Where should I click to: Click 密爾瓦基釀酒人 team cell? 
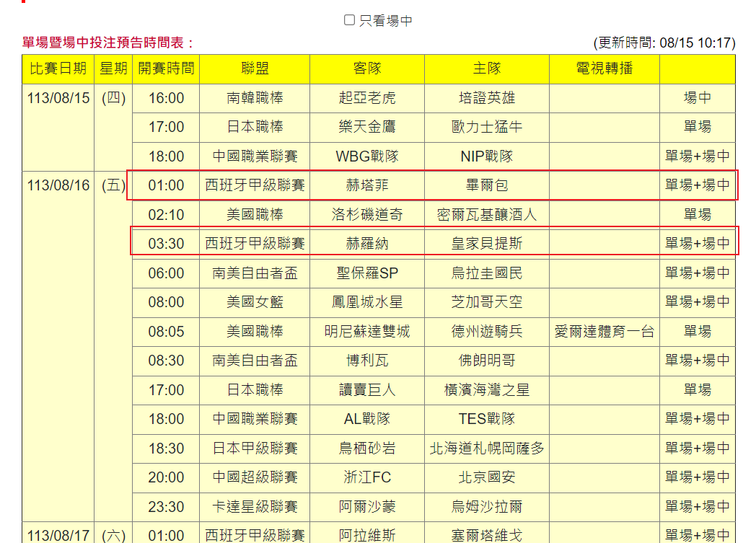click(x=487, y=215)
